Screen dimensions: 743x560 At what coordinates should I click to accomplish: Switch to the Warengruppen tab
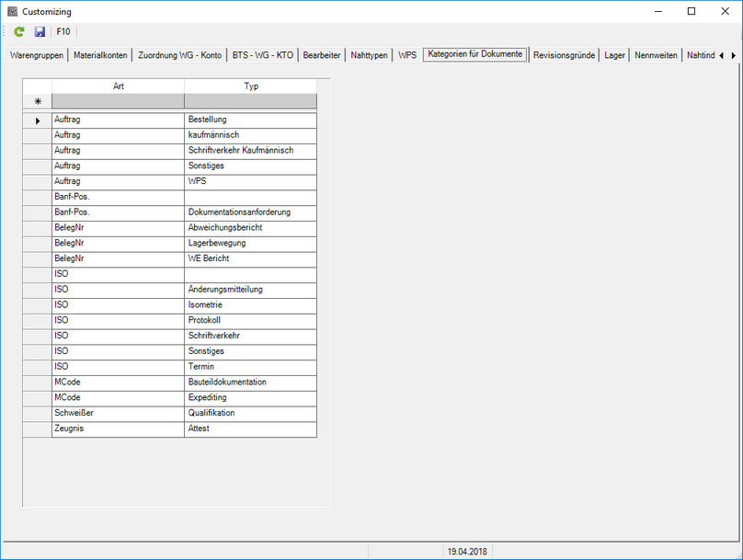pyautogui.click(x=36, y=55)
